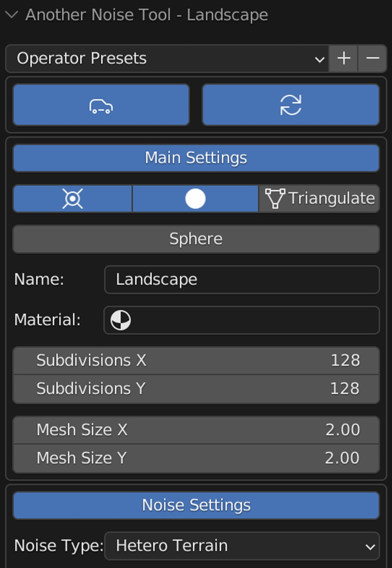392x568 pixels.
Task: Click the Landscape name input field
Action: 242,279
